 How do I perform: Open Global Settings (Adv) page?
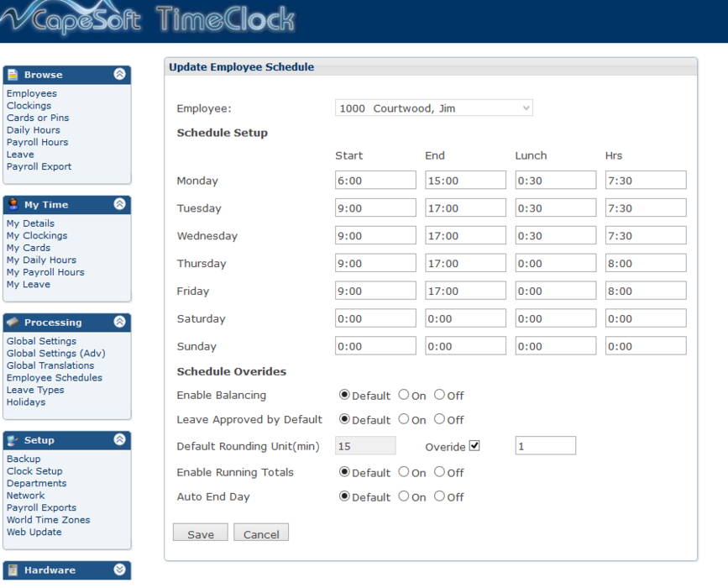pyautogui.click(x=55, y=353)
